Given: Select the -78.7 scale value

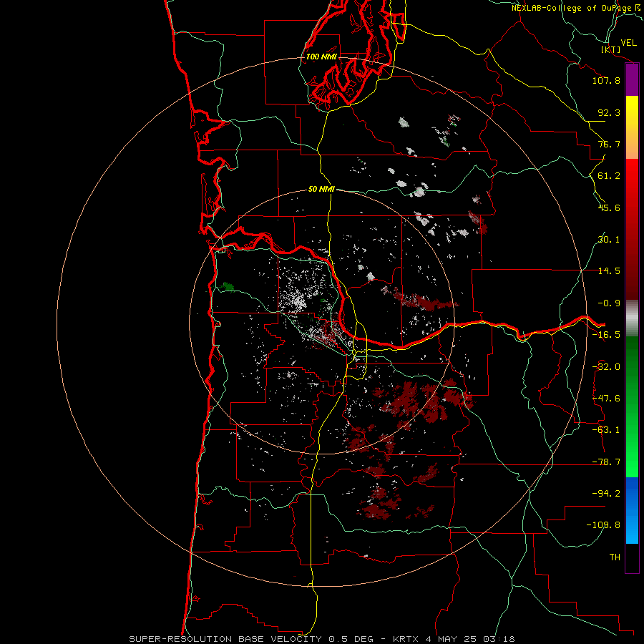Looking at the screenshot, I should coord(606,462).
